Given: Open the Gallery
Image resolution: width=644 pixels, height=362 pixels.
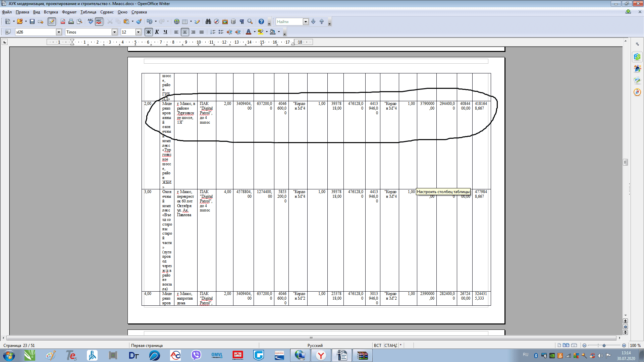Looking at the screenshot, I should pos(225,21).
